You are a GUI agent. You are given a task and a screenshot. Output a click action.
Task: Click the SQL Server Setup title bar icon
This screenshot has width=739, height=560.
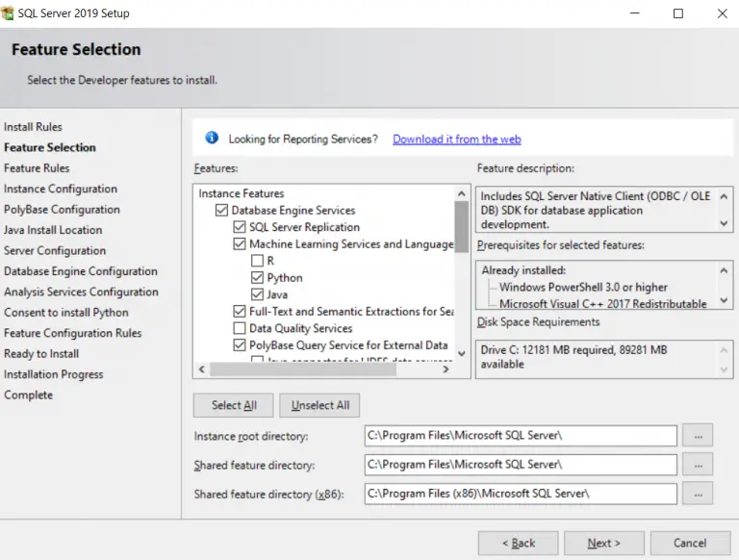pyautogui.click(x=9, y=13)
